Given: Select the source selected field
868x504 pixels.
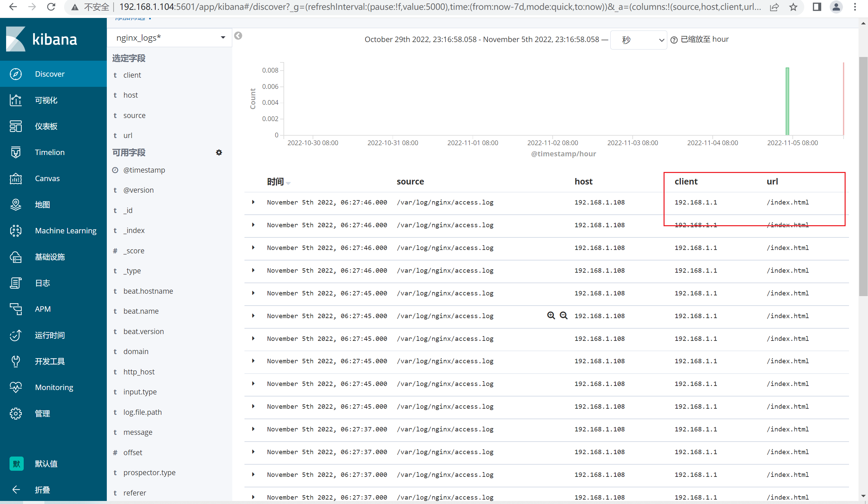Looking at the screenshot, I should coord(134,115).
